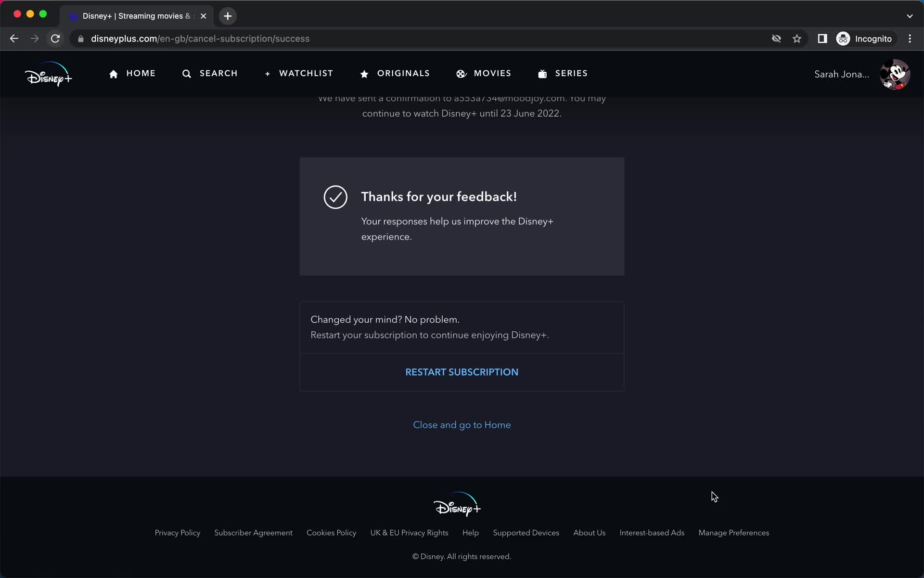
Task: Open the Subscriber Agreement link
Action: tap(253, 533)
